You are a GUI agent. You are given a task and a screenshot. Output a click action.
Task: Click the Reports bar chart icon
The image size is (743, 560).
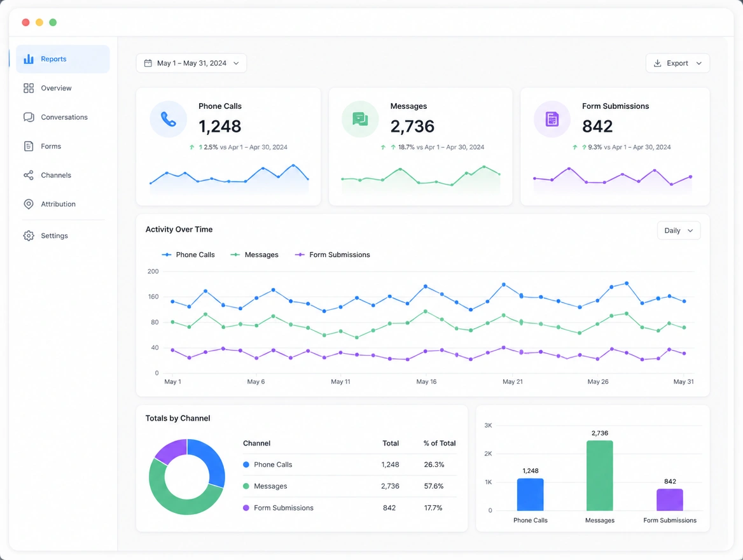pyautogui.click(x=29, y=59)
